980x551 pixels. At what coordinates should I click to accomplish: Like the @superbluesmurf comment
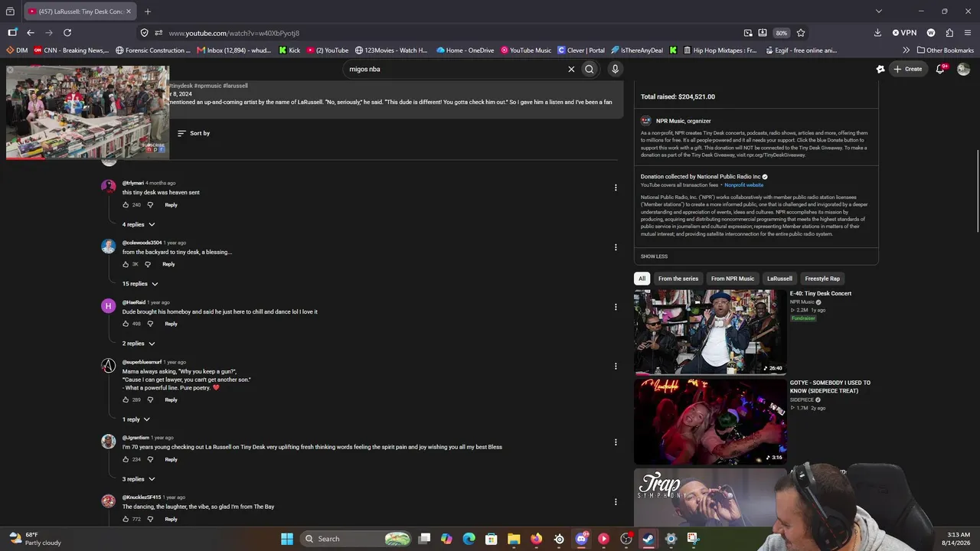coord(126,400)
